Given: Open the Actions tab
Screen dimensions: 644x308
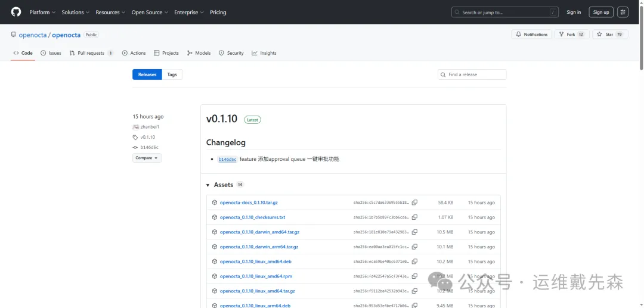Looking at the screenshot, I should click(134, 53).
